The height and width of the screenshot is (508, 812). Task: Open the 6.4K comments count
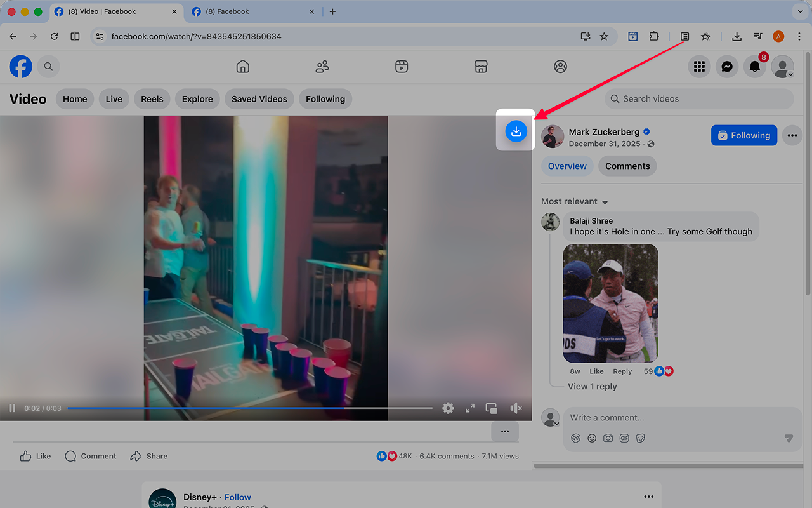coord(447,456)
